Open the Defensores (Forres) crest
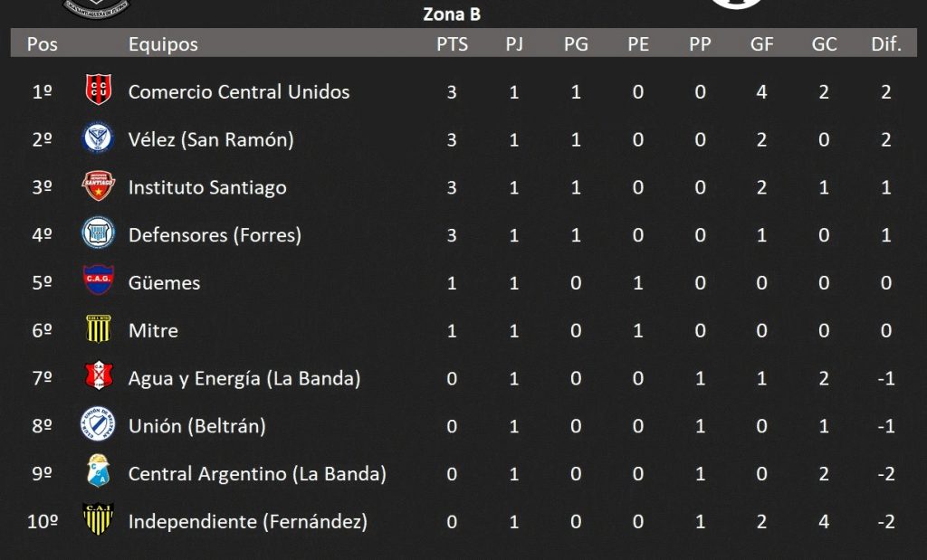The height and width of the screenshot is (560, 927). click(x=98, y=233)
